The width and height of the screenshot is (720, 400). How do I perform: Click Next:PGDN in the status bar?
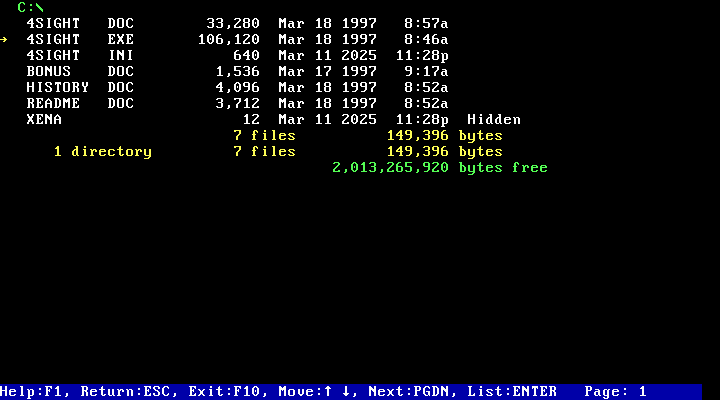[x=409, y=392]
